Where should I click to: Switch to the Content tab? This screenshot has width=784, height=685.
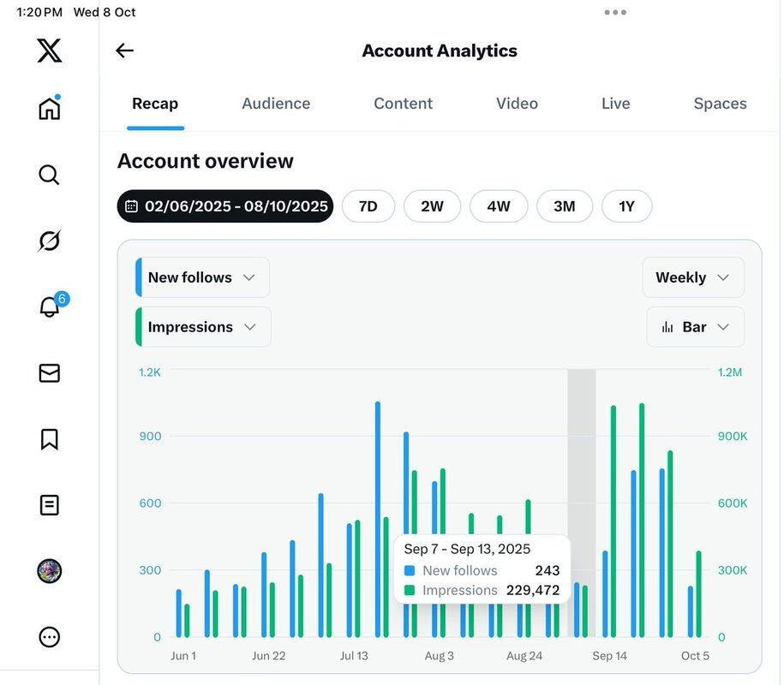pyautogui.click(x=403, y=104)
